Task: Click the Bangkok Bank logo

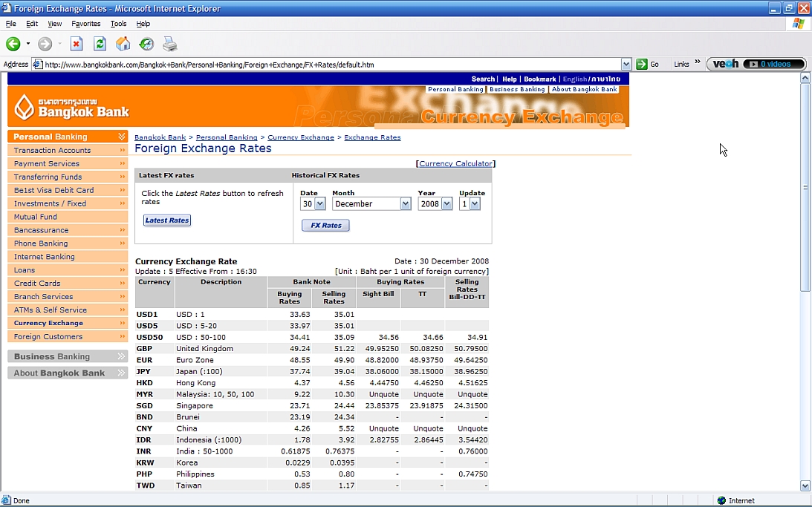Action: pyautogui.click(x=71, y=107)
